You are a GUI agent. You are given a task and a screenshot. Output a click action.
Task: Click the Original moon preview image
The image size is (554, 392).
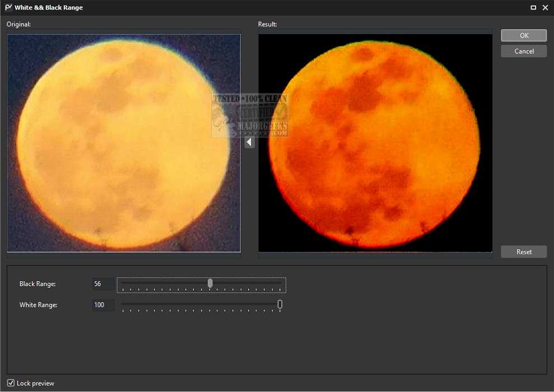tap(124, 143)
